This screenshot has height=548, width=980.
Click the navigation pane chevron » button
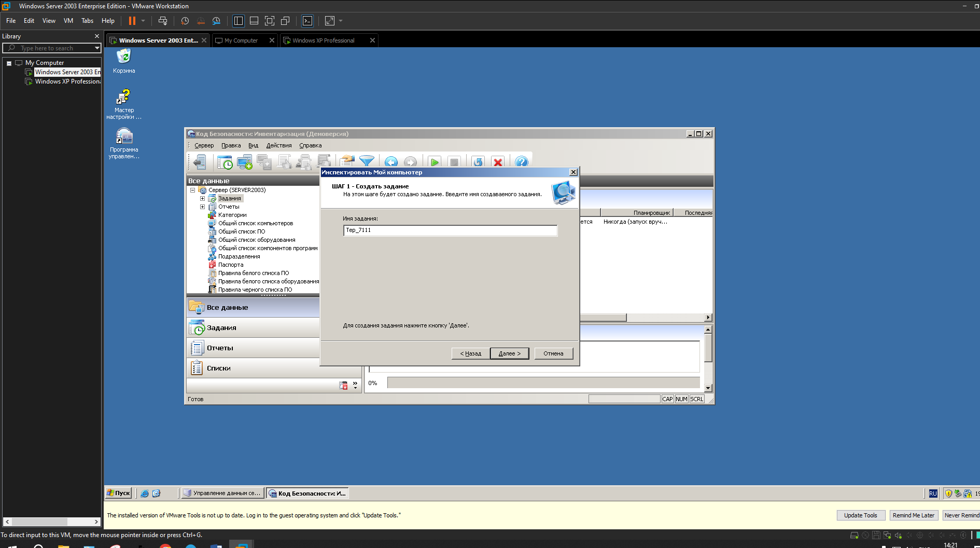click(x=355, y=385)
